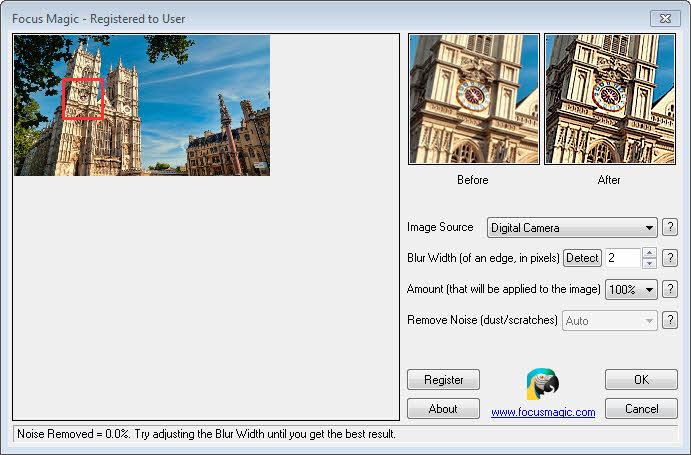Click the 'Image Source' label
Image resolution: width=691 pixels, height=455 pixels.
pyautogui.click(x=440, y=227)
